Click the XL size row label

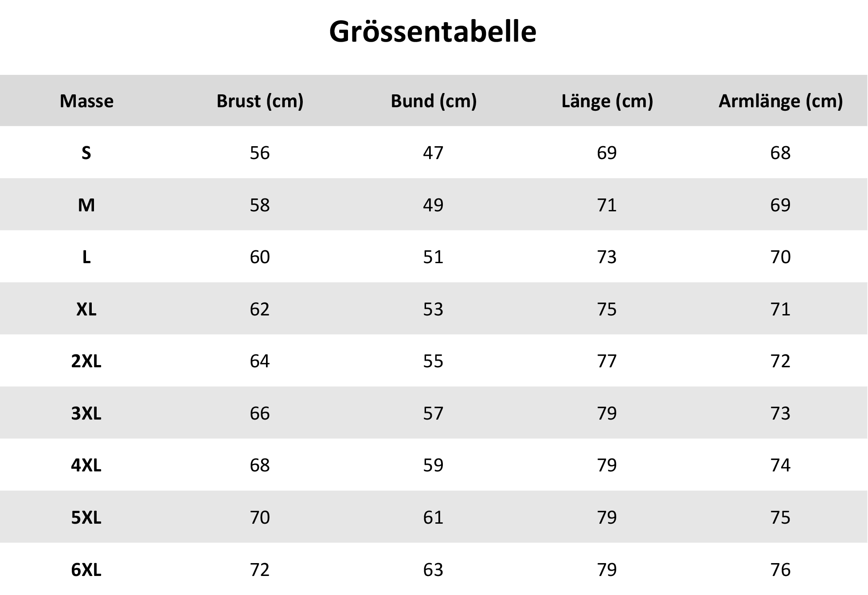point(86,309)
